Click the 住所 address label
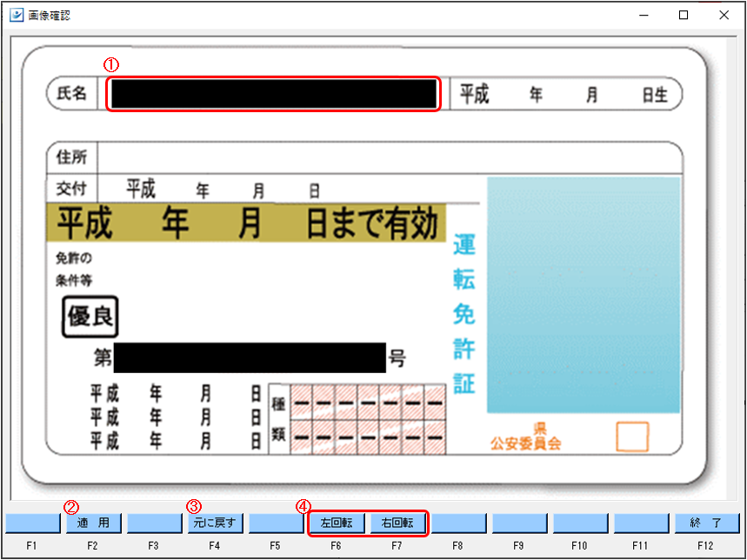Screen dimensions: 747x560 tap(71, 157)
